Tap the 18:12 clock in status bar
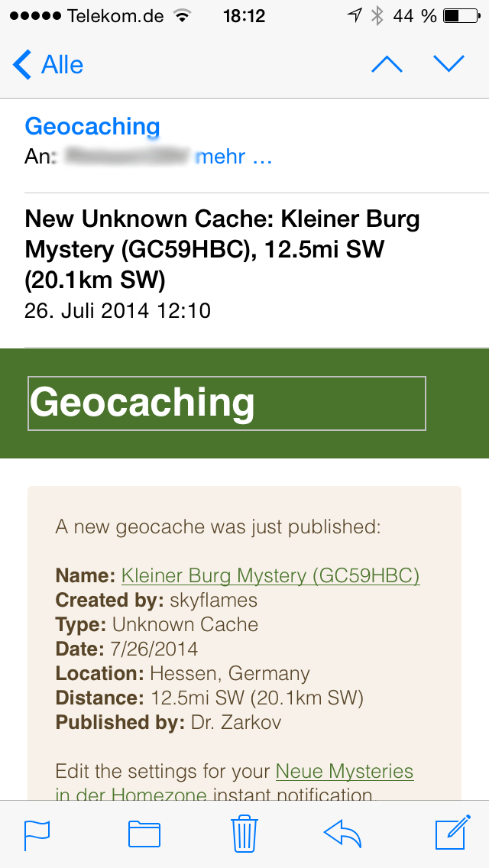The height and width of the screenshot is (868, 489). click(244, 16)
